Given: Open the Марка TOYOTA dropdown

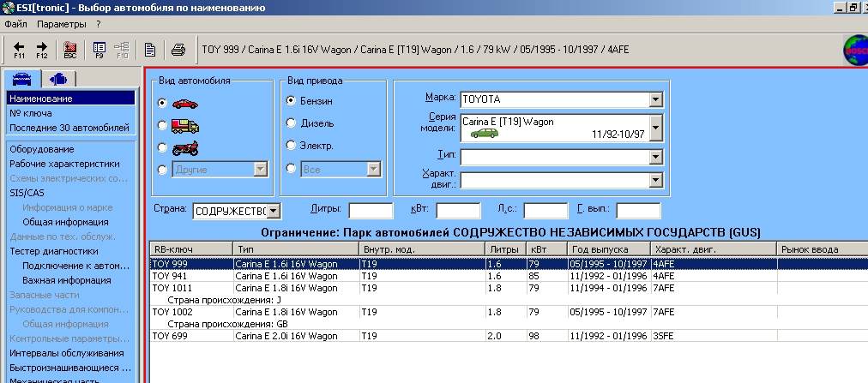Looking at the screenshot, I should [x=655, y=99].
